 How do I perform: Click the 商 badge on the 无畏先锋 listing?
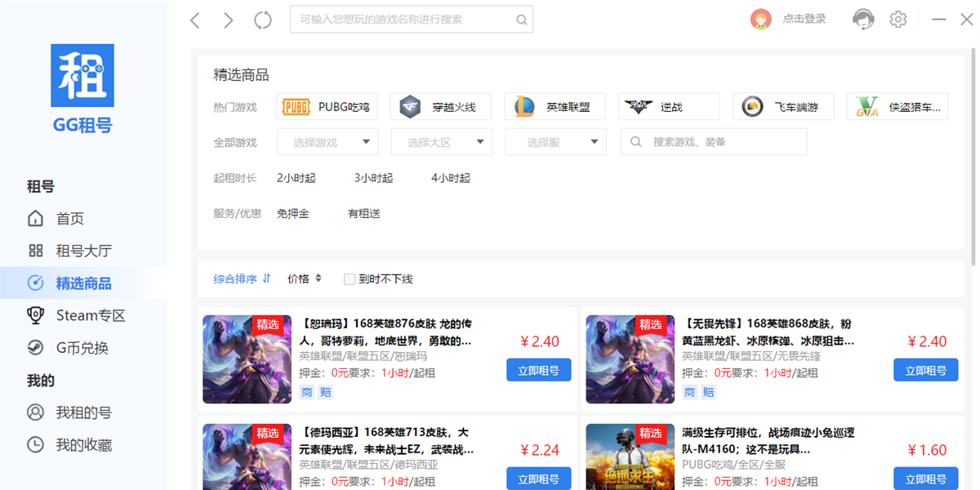click(689, 392)
